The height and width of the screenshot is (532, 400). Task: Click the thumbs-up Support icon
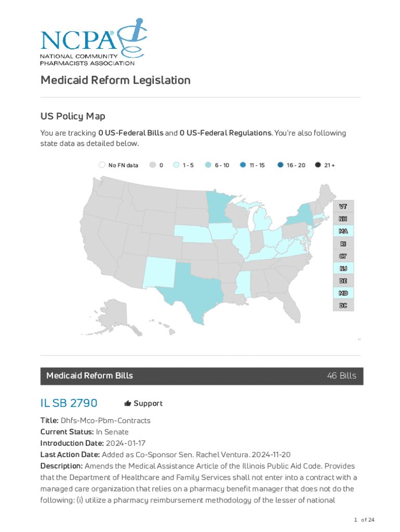point(127,404)
